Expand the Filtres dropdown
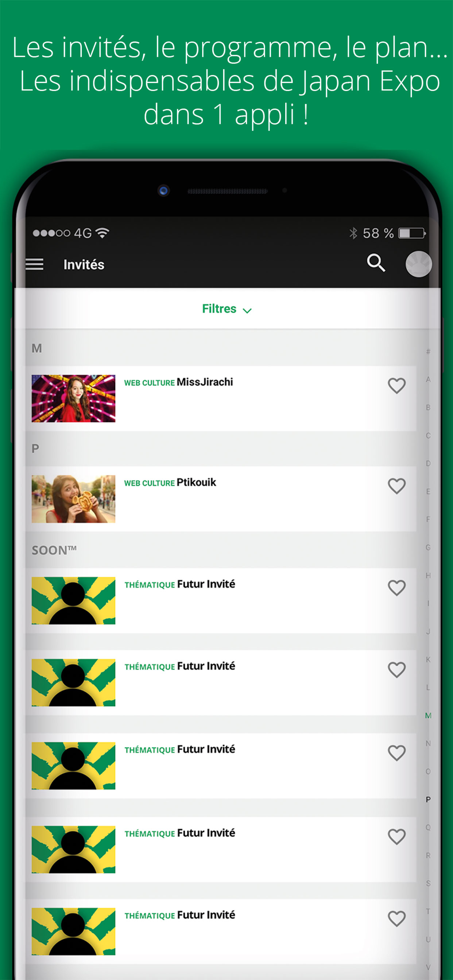Viewport: 453px width, 980px height. tap(227, 309)
